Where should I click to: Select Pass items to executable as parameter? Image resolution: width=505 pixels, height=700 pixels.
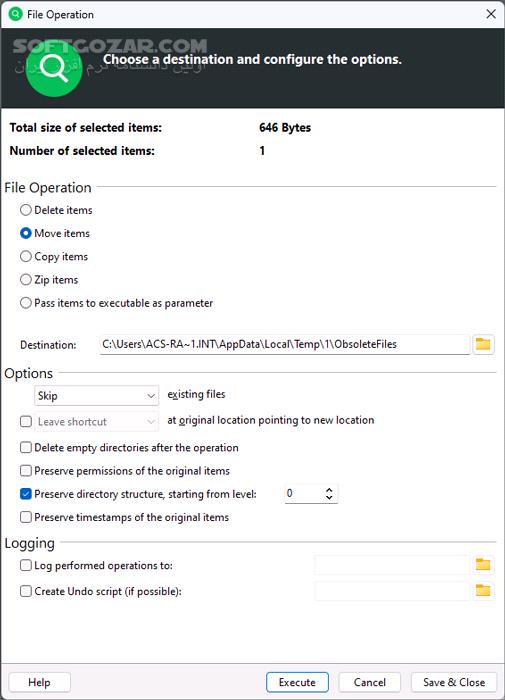click(x=26, y=303)
